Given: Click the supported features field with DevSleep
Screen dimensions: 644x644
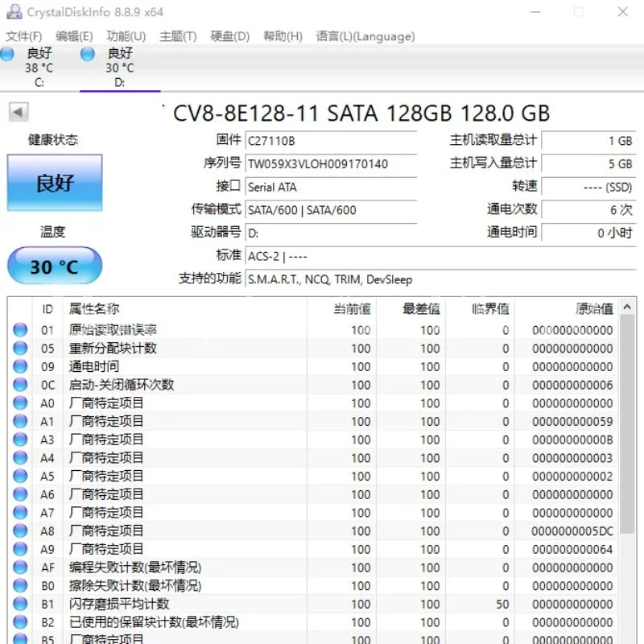Looking at the screenshot, I should pyautogui.click(x=440, y=279).
